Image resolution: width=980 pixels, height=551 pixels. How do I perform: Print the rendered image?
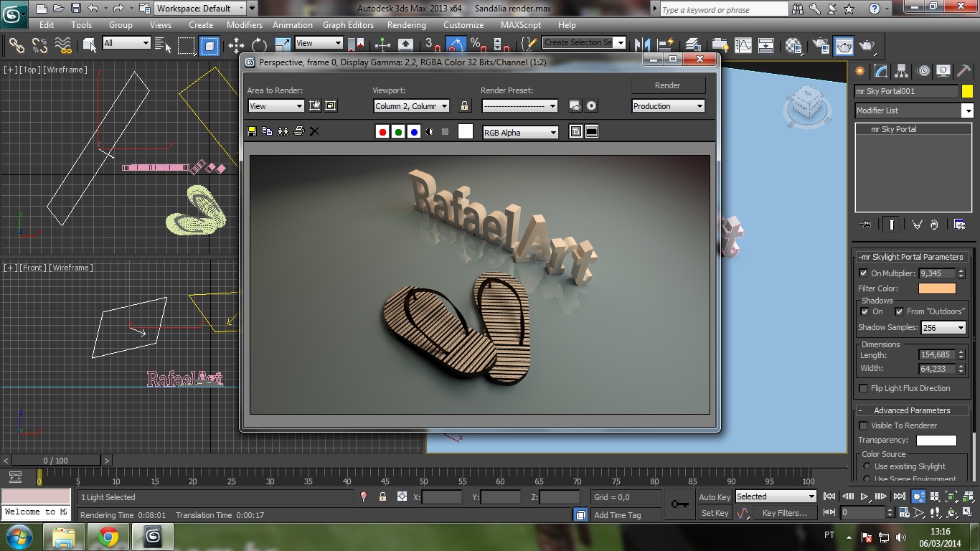299,132
